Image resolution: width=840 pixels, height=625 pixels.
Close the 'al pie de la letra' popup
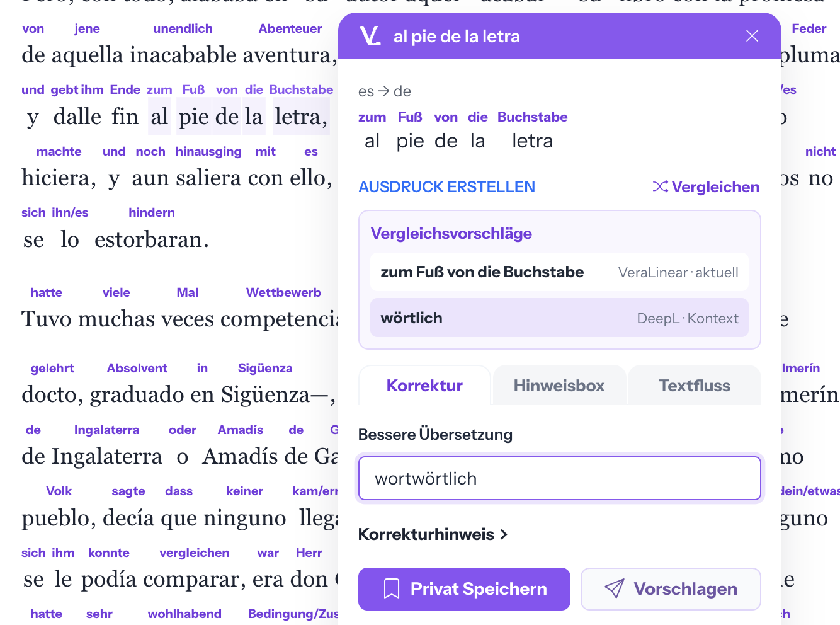pos(752,36)
